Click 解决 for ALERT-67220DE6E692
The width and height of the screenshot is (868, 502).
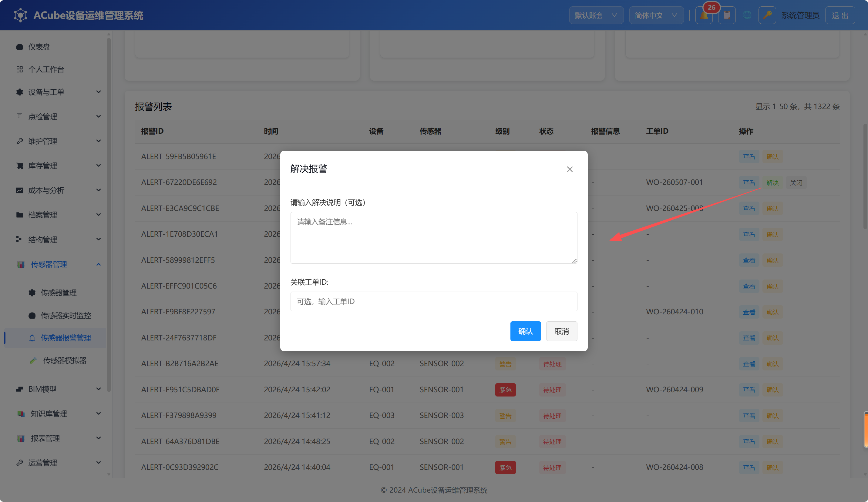point(772,183)
